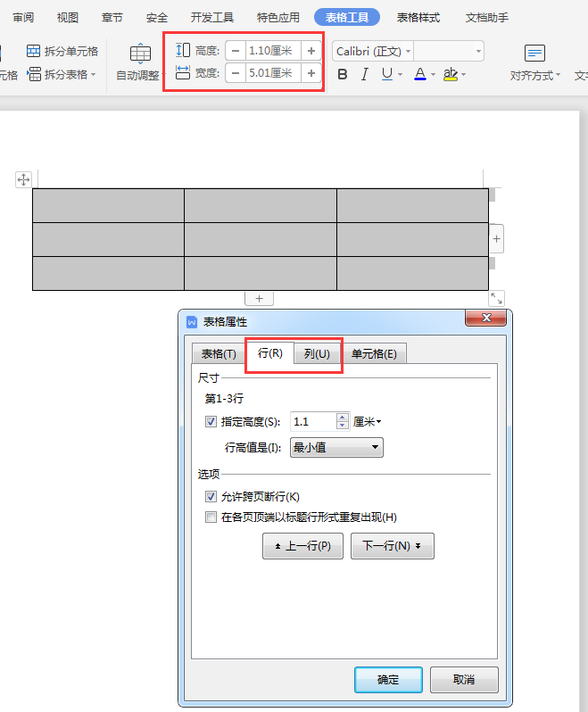Open the auto-fit (自动调整) tool

point(140,54)
